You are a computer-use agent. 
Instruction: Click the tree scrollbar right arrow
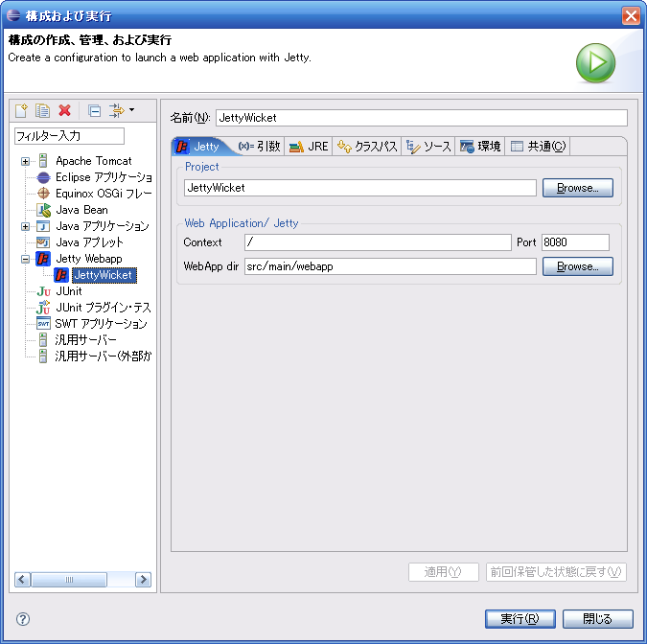pos(143,580)
